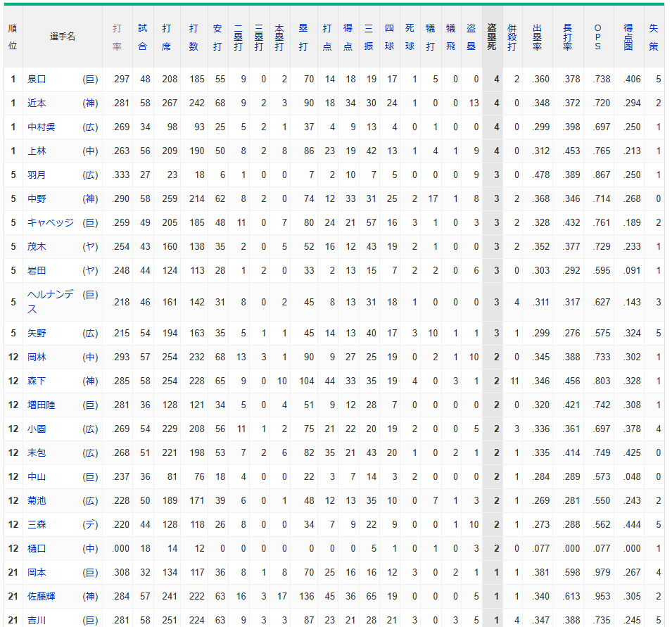Select 末包's 得点圏 value .425
Screen dimensions: 672x627
click(x=632, y=453)
